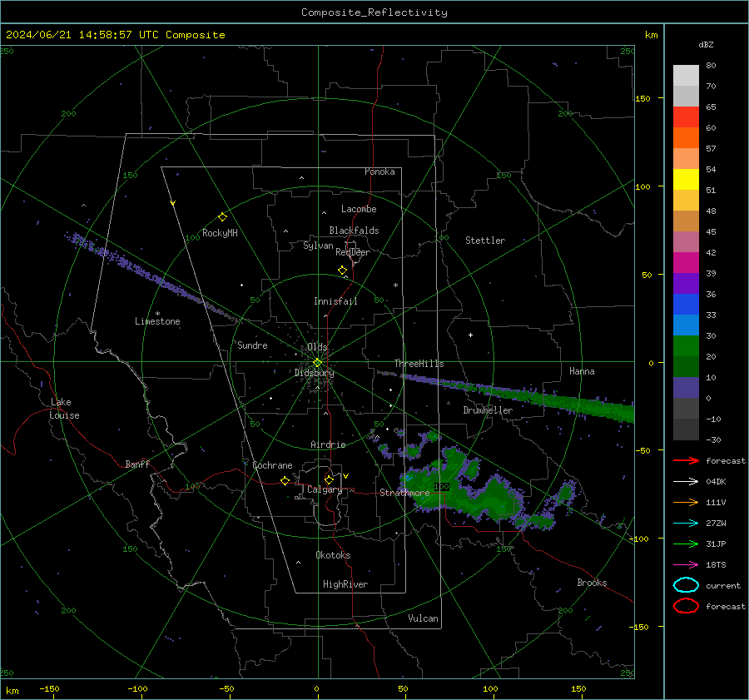Click the white plus marker west of Hanna
The width and height of the screenshot is (749, 700).
coord(470,335)
